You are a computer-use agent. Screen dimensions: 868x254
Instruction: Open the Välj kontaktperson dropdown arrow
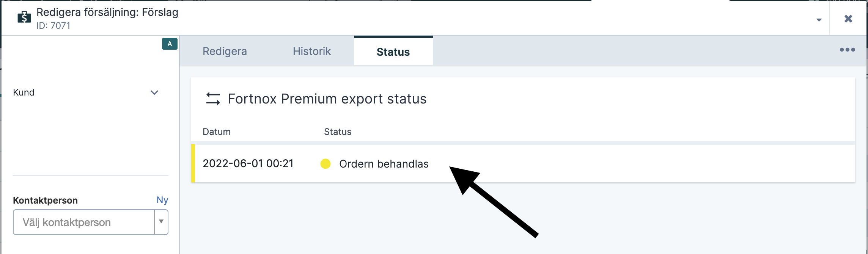[x=161, y=222]
